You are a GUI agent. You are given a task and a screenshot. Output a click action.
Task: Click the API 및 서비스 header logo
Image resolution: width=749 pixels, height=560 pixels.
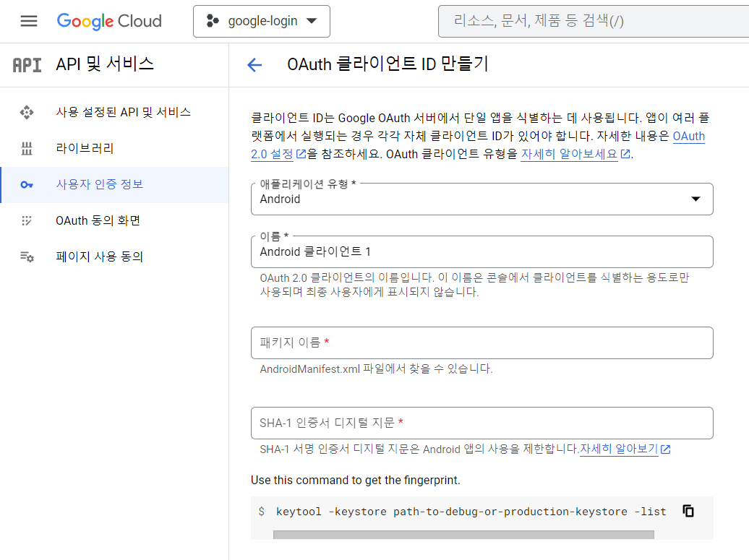click(26, 65)
